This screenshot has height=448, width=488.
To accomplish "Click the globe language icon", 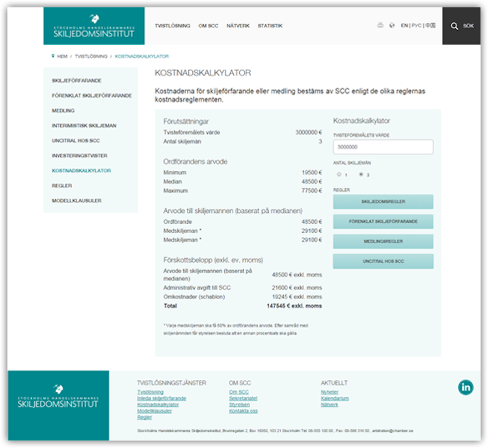I will point(390,26).
